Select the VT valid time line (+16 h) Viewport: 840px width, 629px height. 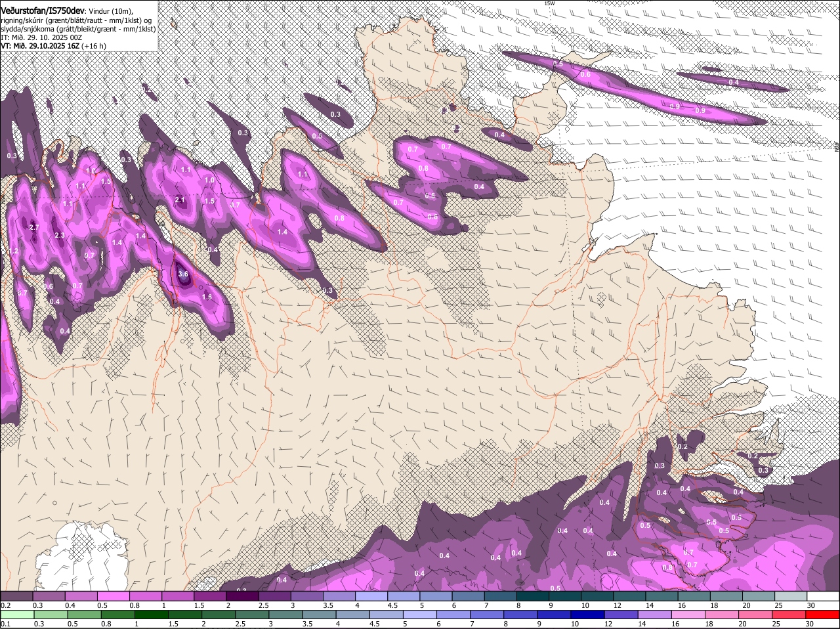(x=53, y=46)
